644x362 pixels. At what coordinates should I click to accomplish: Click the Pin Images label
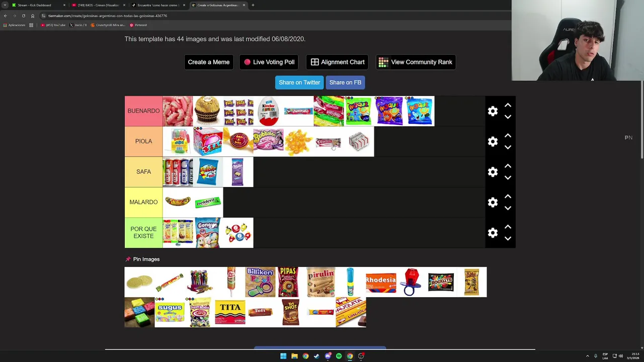point(142,259)
